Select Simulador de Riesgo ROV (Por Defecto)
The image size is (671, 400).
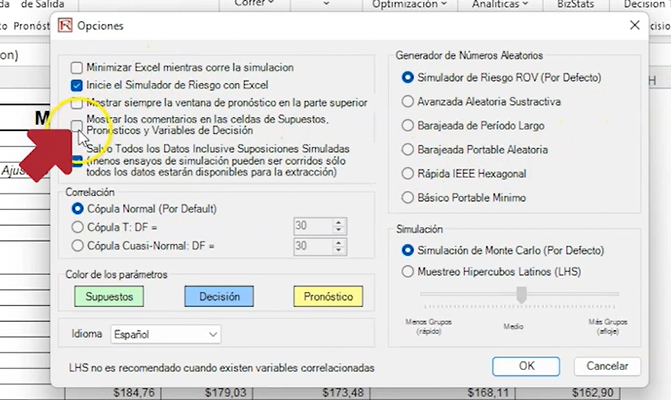coord(407,77)
